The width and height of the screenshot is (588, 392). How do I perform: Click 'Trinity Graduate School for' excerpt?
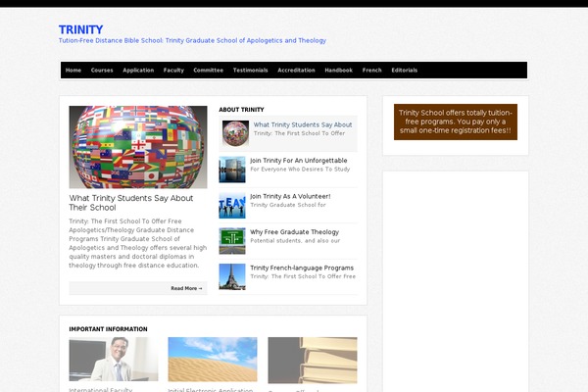288,205
